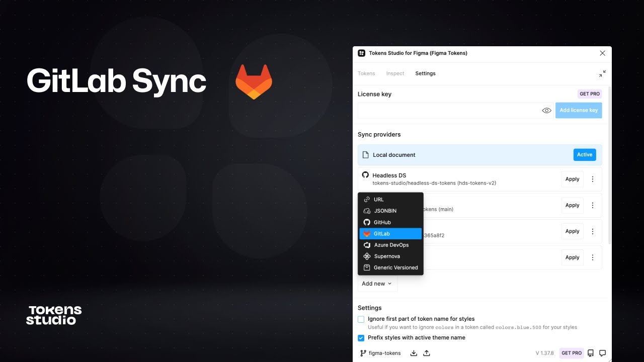Click the GET PRO button in the footer

572,353
